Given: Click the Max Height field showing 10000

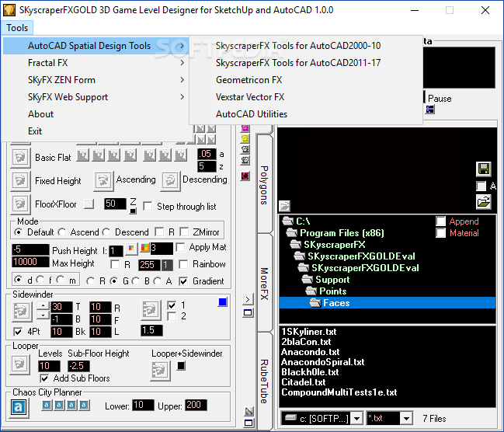Looking at the screenshot, I should [x=30, y=262].
